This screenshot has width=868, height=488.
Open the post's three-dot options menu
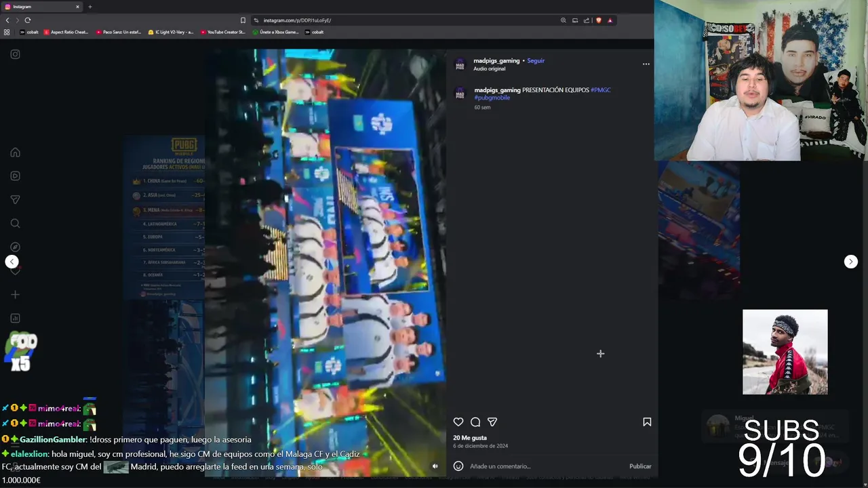[646, 64]
